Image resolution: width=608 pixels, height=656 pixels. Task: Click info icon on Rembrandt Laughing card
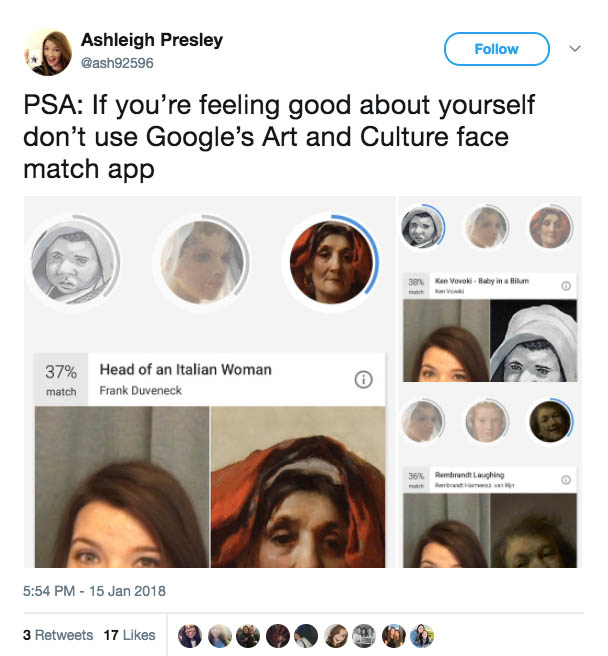[x=566, y=480]
